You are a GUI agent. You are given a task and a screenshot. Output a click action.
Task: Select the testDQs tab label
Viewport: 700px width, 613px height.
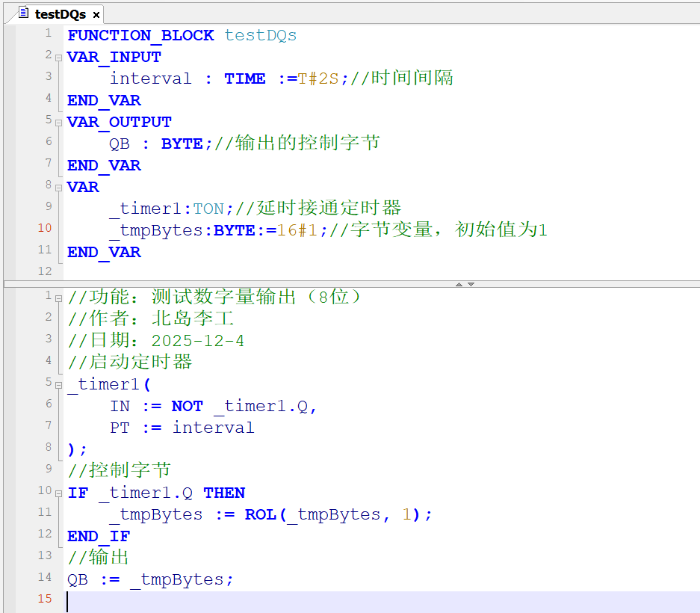(60, 14)
